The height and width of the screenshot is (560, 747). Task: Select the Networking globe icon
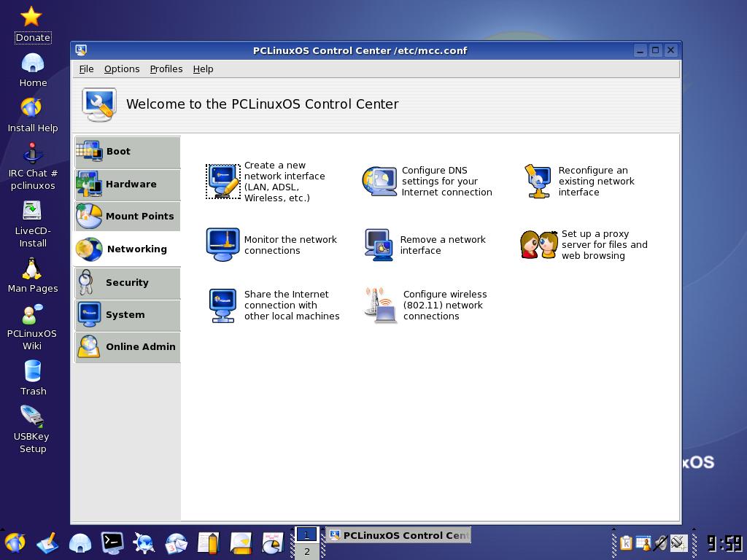click(x=89, y=249)
